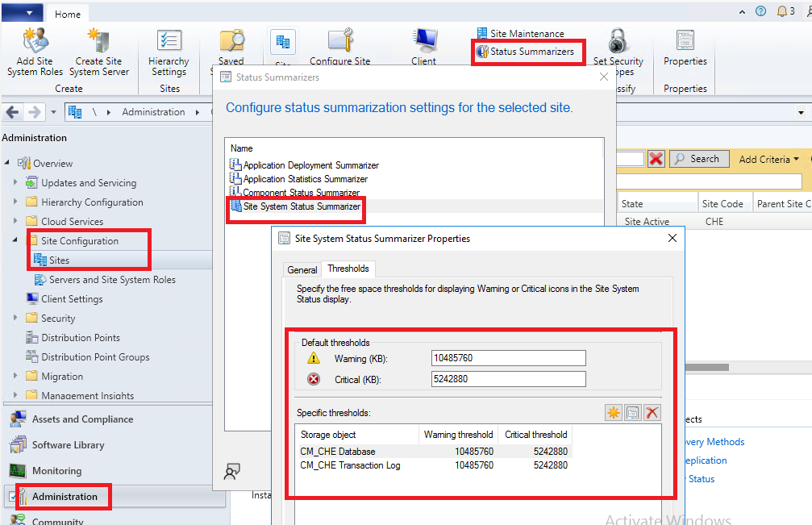Select the Home ribbon tab
Screen dimensions: 812x525
point(67,13)
